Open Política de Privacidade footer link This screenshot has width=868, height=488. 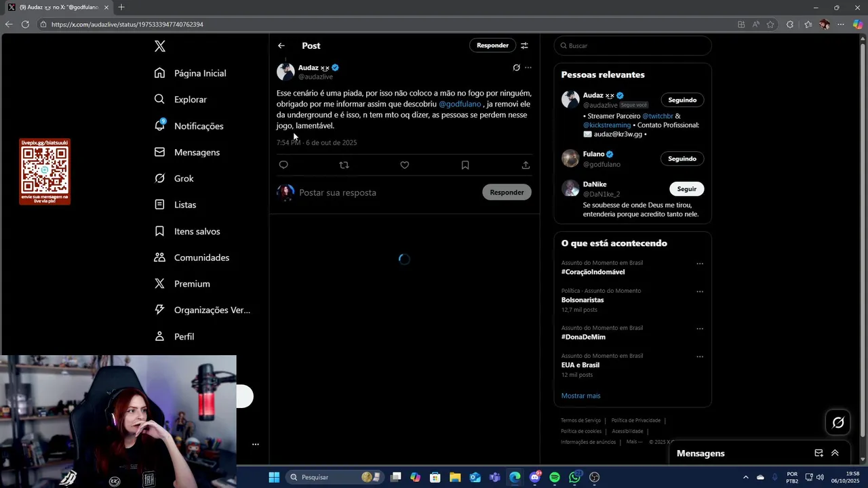pyautogui.click(x=635, y=420)
